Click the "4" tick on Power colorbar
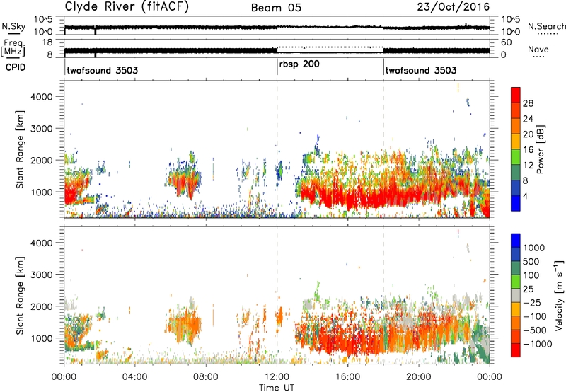 526,196
